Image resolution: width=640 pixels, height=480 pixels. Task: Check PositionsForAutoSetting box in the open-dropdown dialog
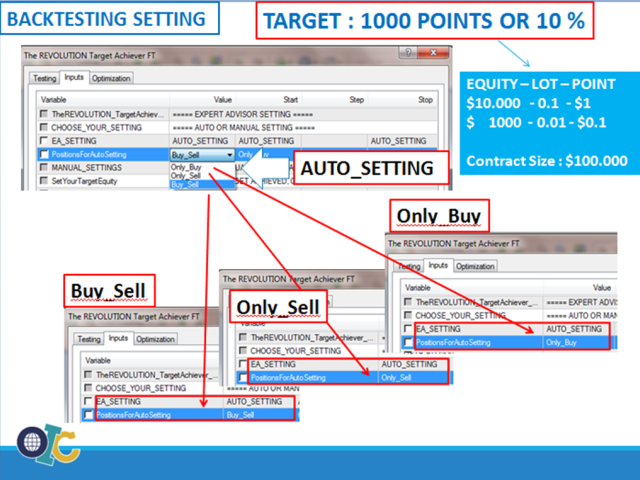[44, 154]
